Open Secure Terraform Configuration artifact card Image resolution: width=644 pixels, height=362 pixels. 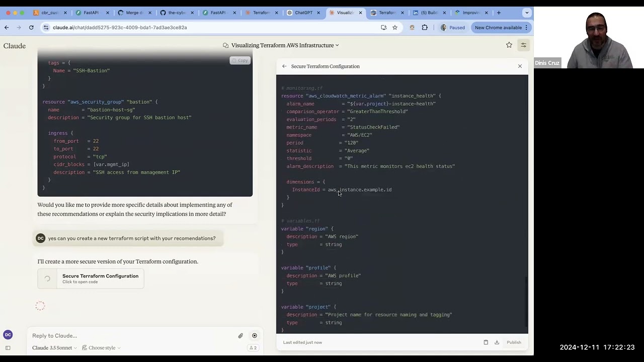click(91, 279)
